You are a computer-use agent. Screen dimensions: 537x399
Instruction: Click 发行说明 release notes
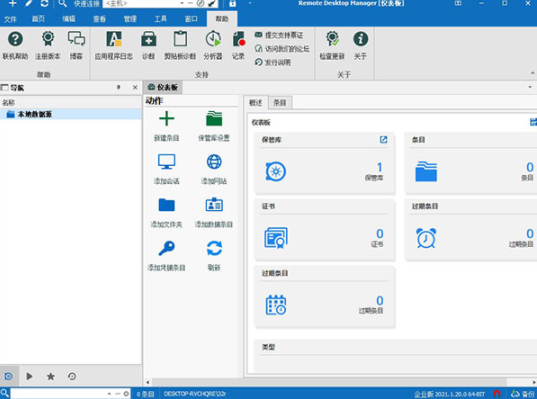coord(273,62)
